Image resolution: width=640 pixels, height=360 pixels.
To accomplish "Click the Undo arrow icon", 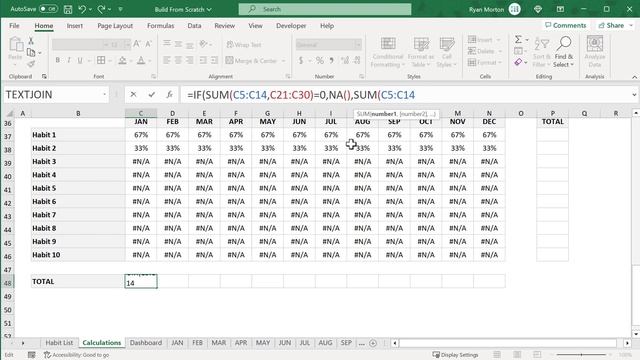I will 82,9.
